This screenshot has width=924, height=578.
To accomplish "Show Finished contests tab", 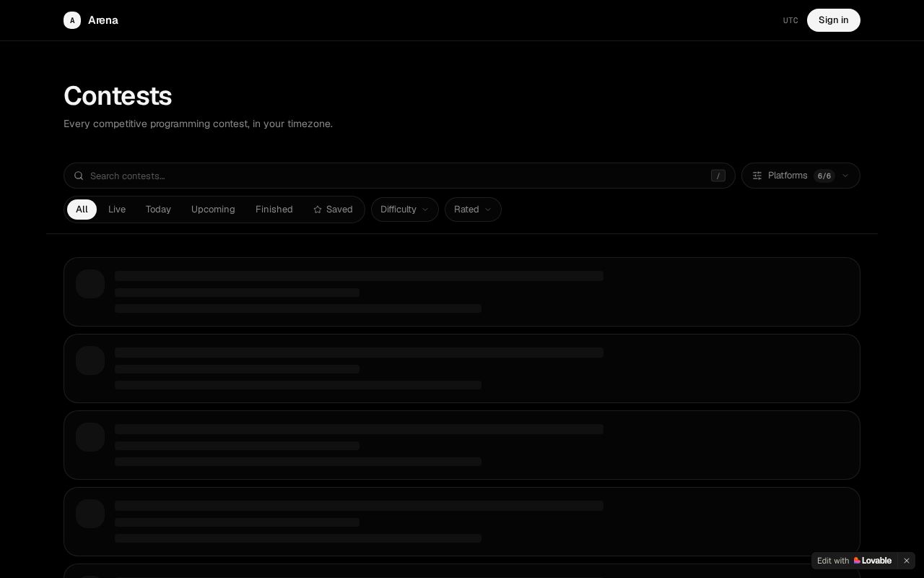I will pos(274,210).
